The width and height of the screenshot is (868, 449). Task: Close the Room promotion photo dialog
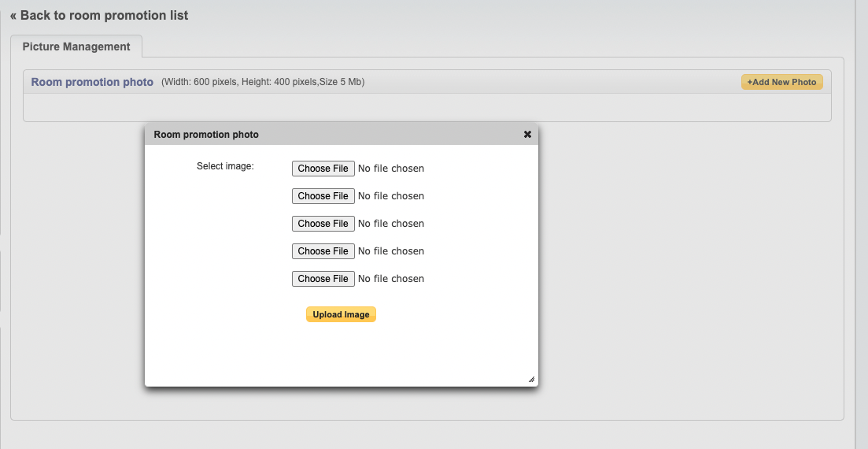coord(527,135)
